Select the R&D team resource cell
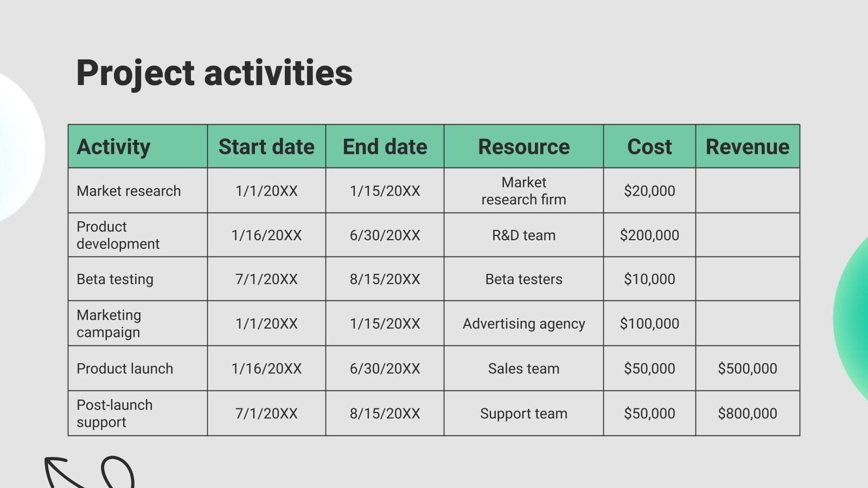The image size is (868, 488). coord(524,235)
